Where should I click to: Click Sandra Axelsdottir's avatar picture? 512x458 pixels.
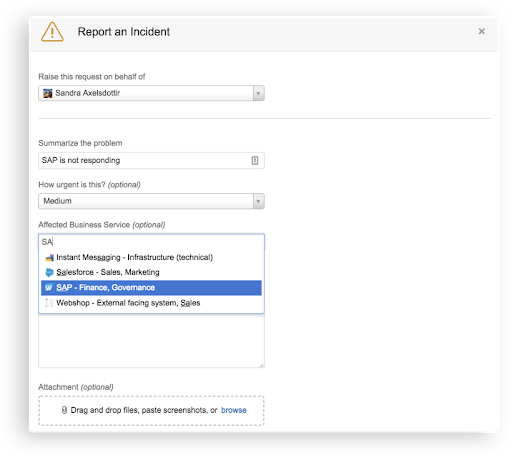(x=48, y=93)
